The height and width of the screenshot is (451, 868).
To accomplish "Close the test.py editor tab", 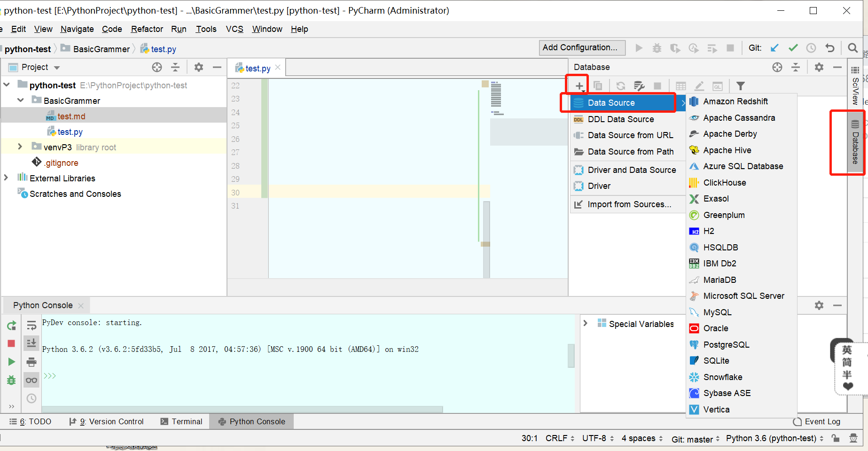I will pyautogui.click(x=278, y=67).
